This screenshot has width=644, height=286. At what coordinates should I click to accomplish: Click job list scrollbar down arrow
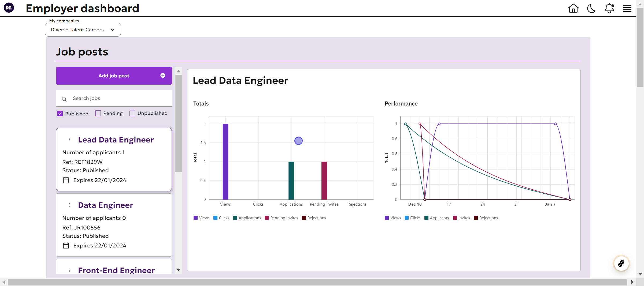tap(178, 270)
